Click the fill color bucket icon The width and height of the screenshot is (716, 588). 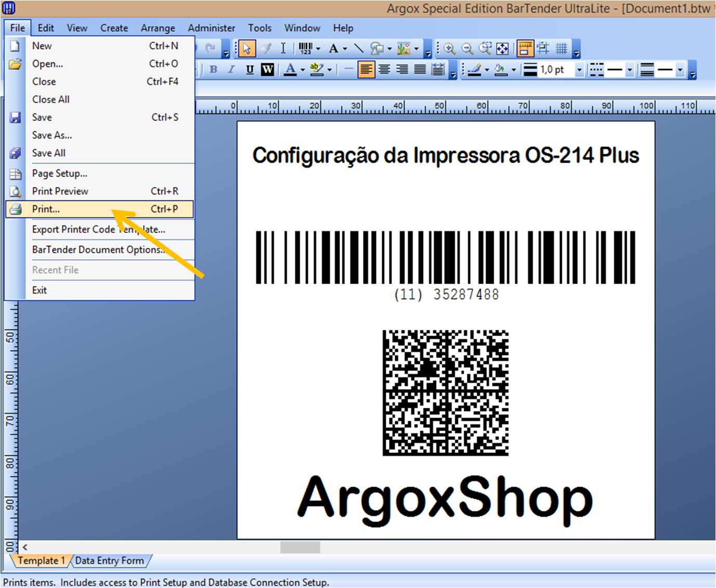coord(501,70)
